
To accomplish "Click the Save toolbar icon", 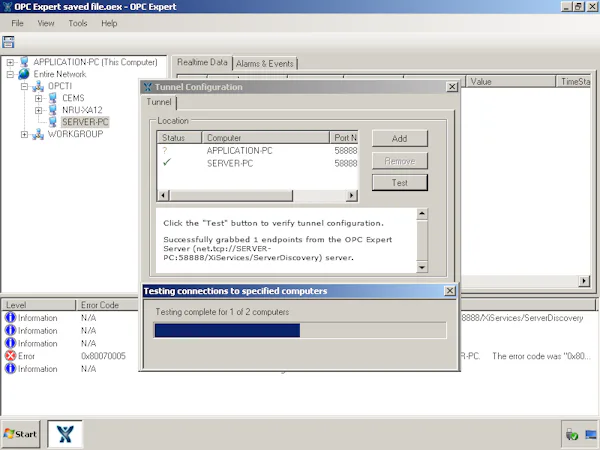I will point(8,42).
